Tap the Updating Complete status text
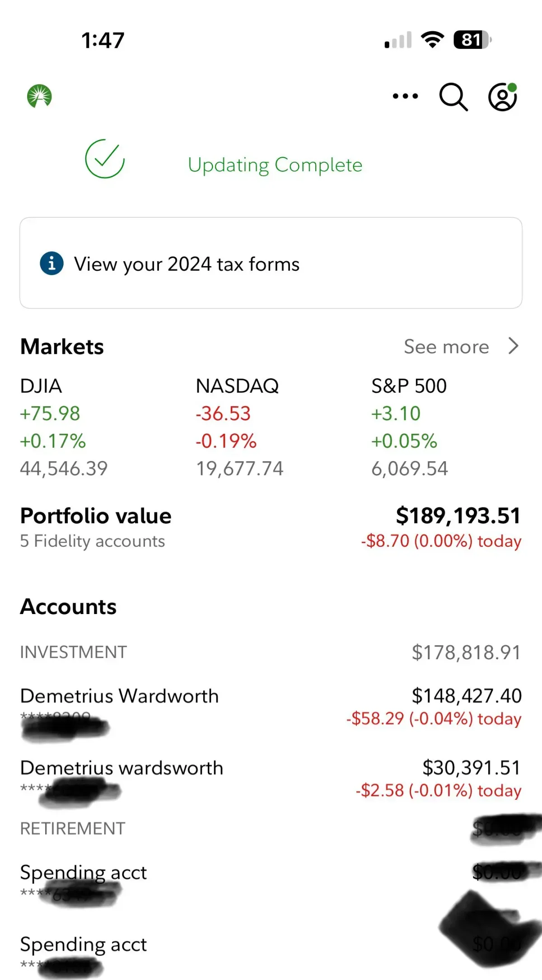Image resolution: width=542 pixels, height=980 pixels. (275, 165)
